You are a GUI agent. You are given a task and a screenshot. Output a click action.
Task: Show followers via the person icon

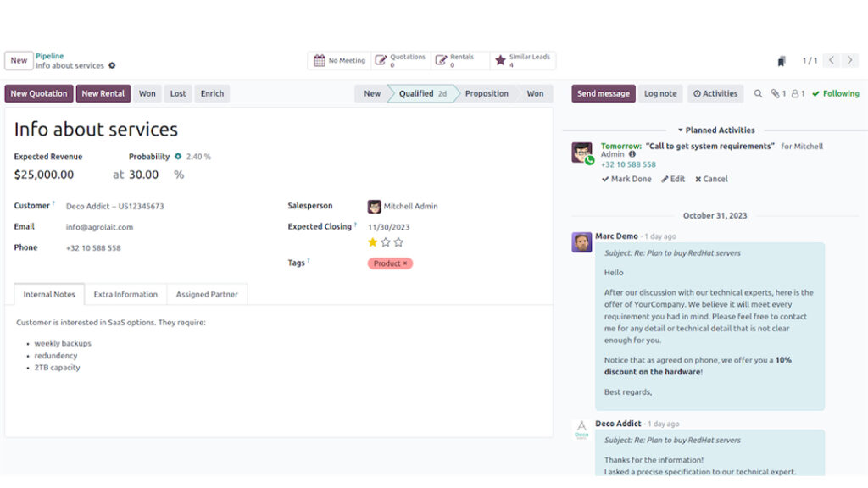point(798,94)
